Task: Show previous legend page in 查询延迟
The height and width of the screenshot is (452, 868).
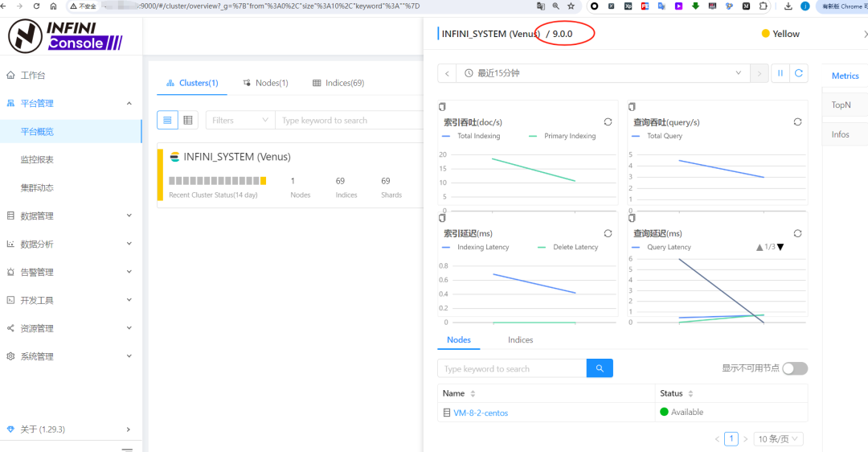Action: (x=759, y=247)
